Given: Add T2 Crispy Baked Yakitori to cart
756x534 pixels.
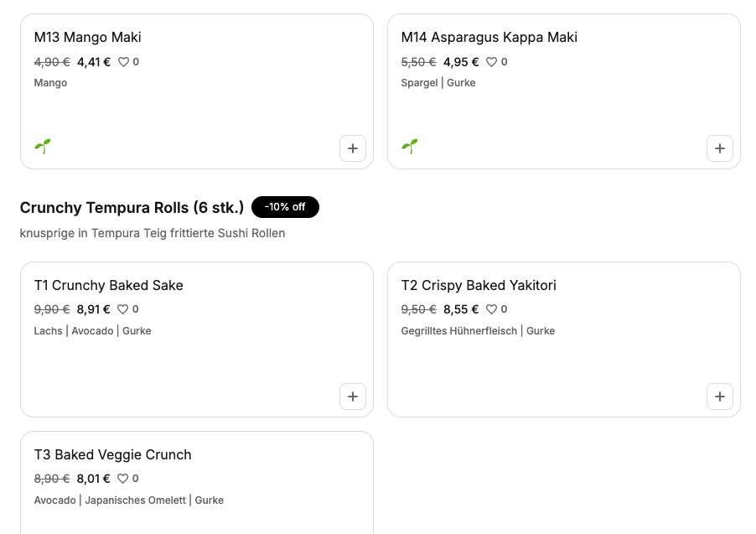Looking at the screenshot, I should (x=720, y=397).
